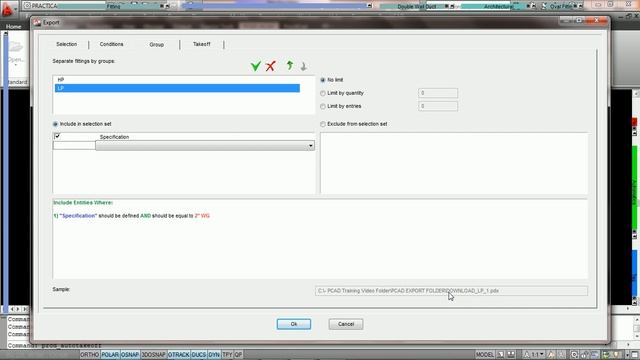The height and width of the screenshot is (360, 640).
Task: Switch to the Group tab
Action: coord(157,44)
